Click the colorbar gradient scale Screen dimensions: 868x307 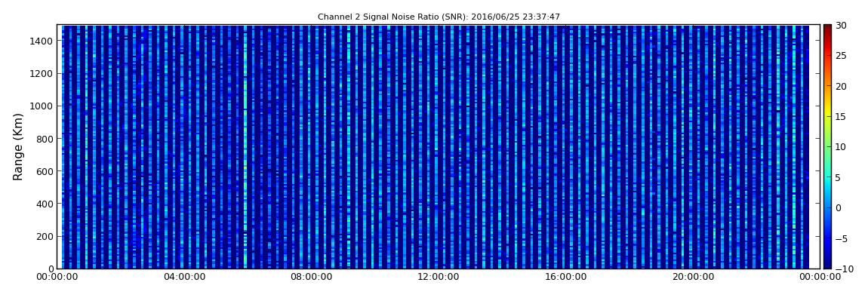[x=827, y=146]
